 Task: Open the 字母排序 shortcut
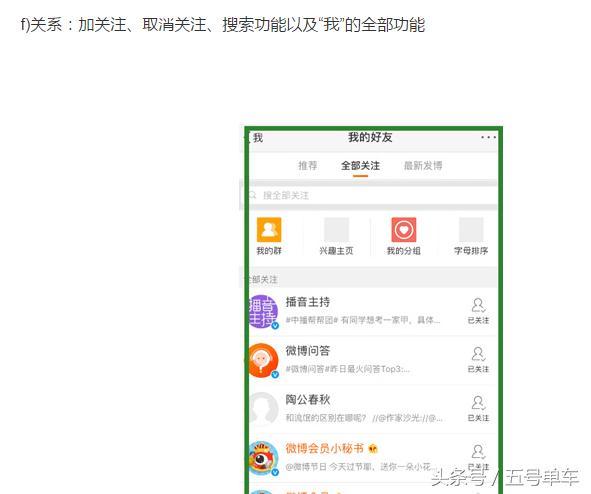pyautogui.click(x=471, y=237)
